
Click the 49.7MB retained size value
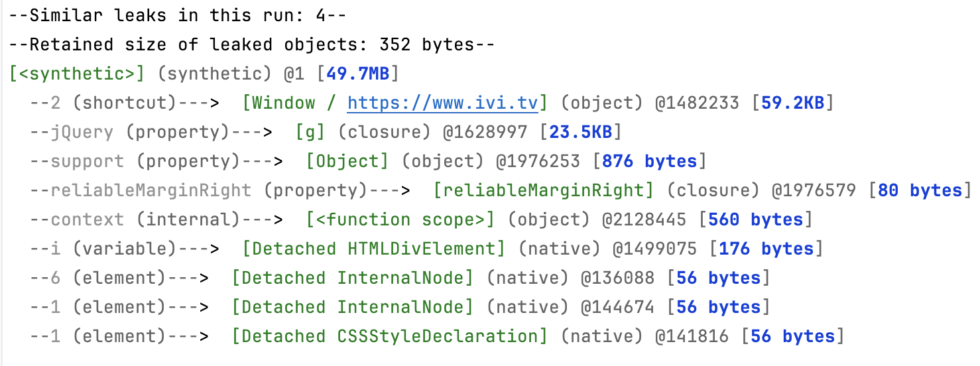[357, 74]
